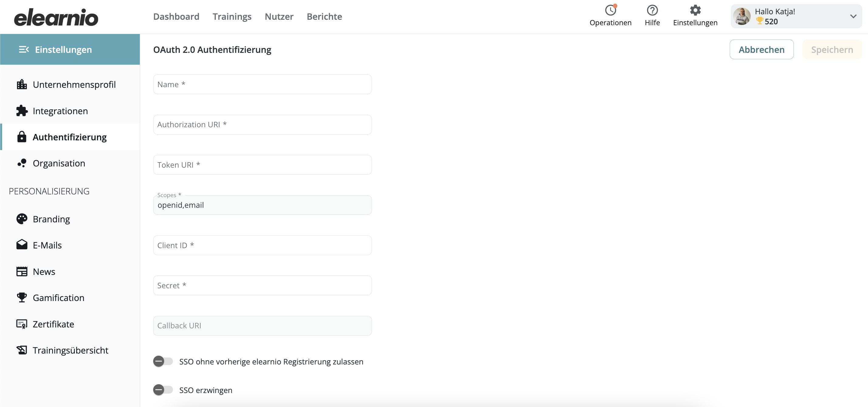Go to the Trainings tab
868x407 pixels.
point(232,16)
